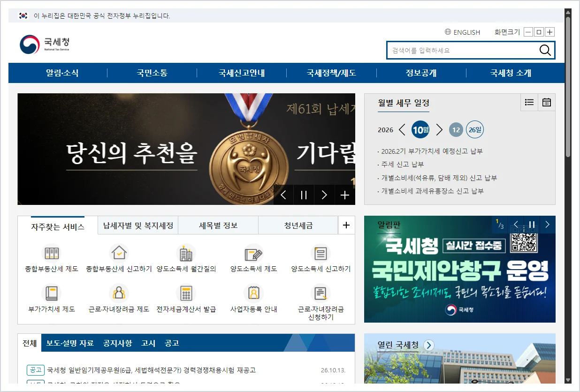Viewport: 580px width, 392px height.
Task: Go to next month in tax schedule
Action: coord(439,129)
